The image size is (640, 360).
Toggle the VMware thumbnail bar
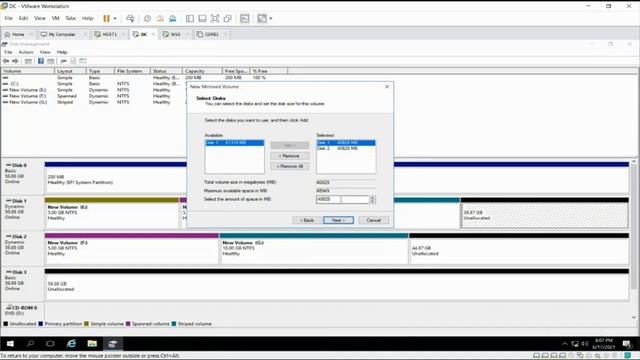(202, 18)
